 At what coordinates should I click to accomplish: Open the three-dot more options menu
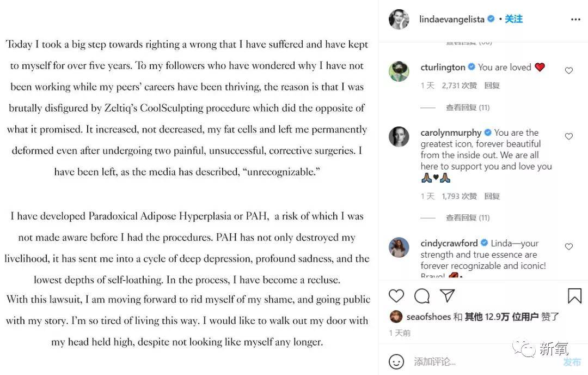[x=575, y=20]
